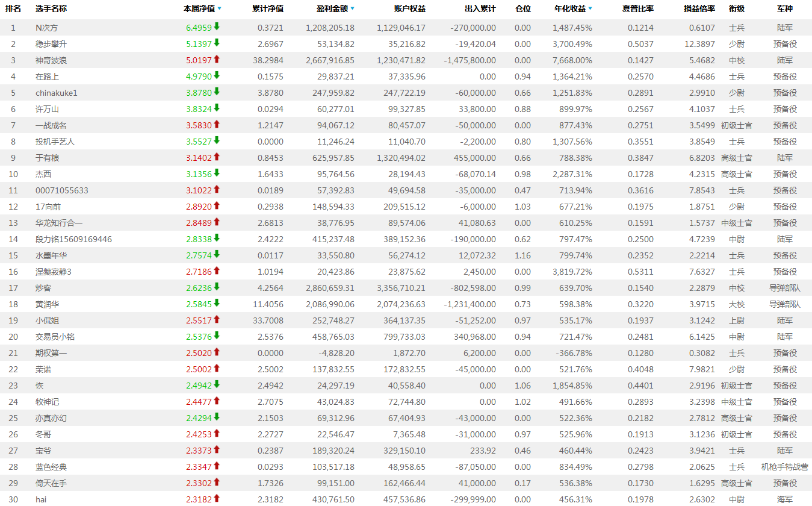Click the up arrow in 宝爷 row
This screenshot has height=506, width=812.
217,449
